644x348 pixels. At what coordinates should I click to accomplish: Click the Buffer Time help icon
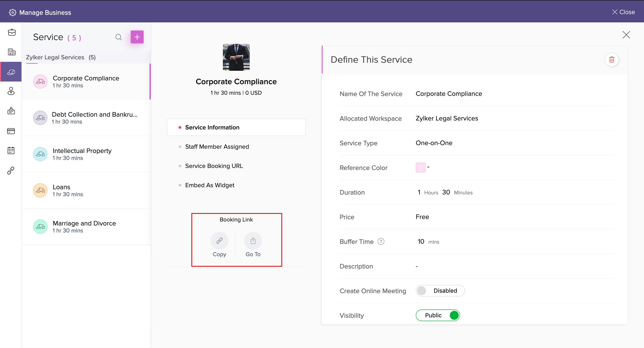pos(381,242)
